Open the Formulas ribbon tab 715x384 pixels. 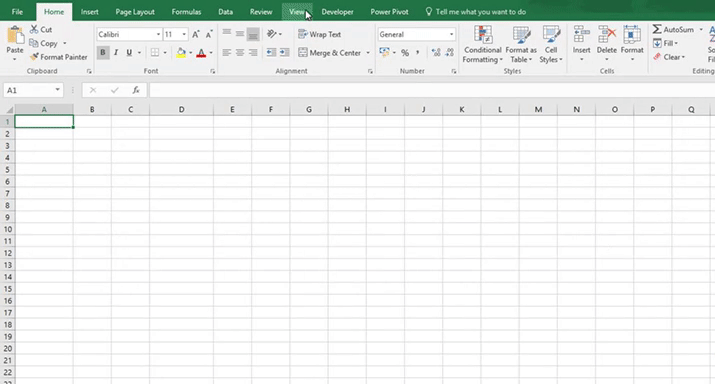click(x=186, y=12)
